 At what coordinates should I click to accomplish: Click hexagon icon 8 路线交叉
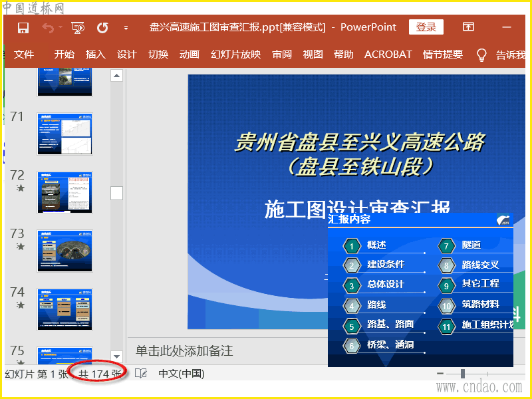pos(446,265)
